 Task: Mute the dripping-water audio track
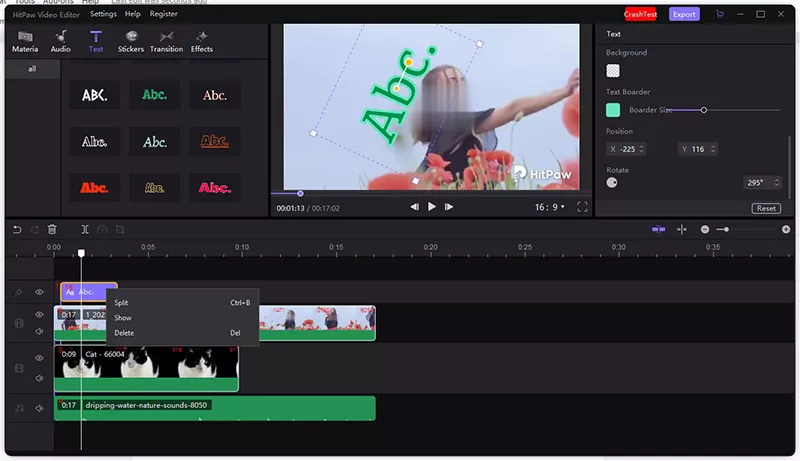click(x=40, y=407)
